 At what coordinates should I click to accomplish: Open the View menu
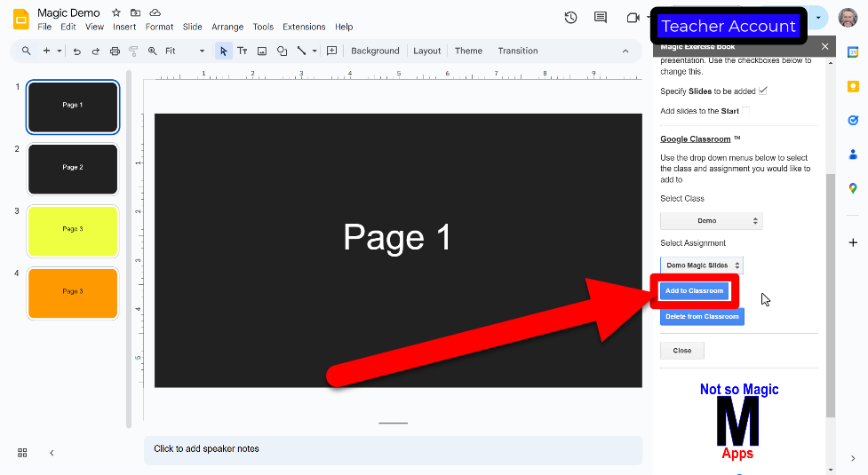[x=95, y=27]
